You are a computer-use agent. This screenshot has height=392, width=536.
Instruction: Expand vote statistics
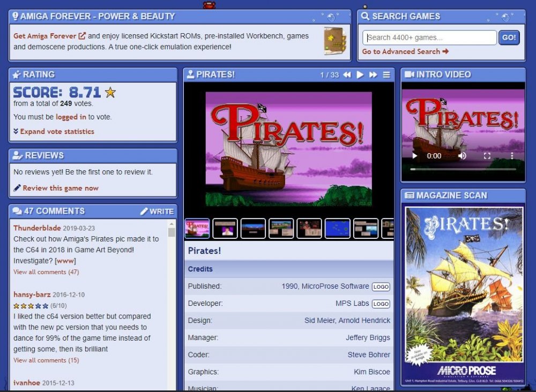point(54,131)
